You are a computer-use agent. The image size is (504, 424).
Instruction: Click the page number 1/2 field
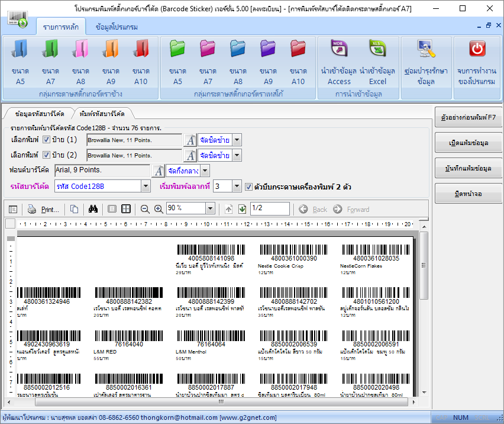270,208
